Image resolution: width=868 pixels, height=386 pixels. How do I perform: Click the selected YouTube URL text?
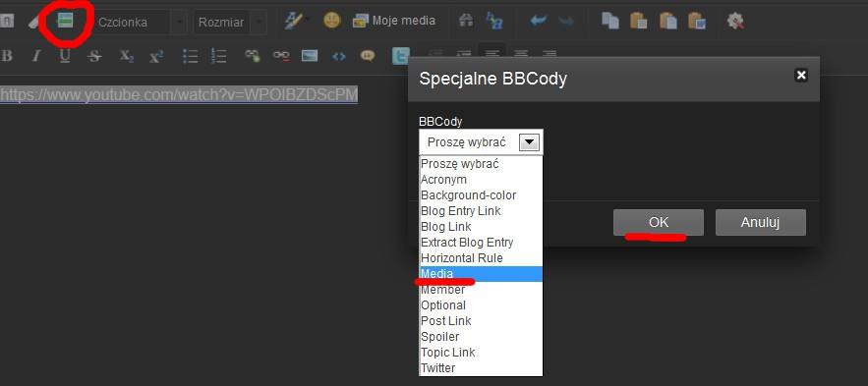click(179, 94)
